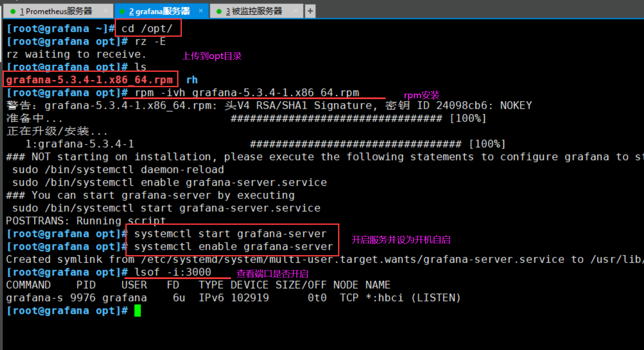Screen dimensions: 644x350
Task: Click the '*:hbci' name entry
Action: (384, 298)
